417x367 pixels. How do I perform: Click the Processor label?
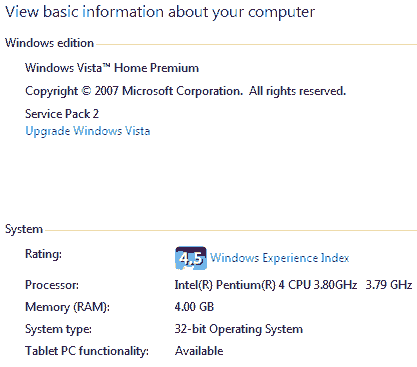52,285
